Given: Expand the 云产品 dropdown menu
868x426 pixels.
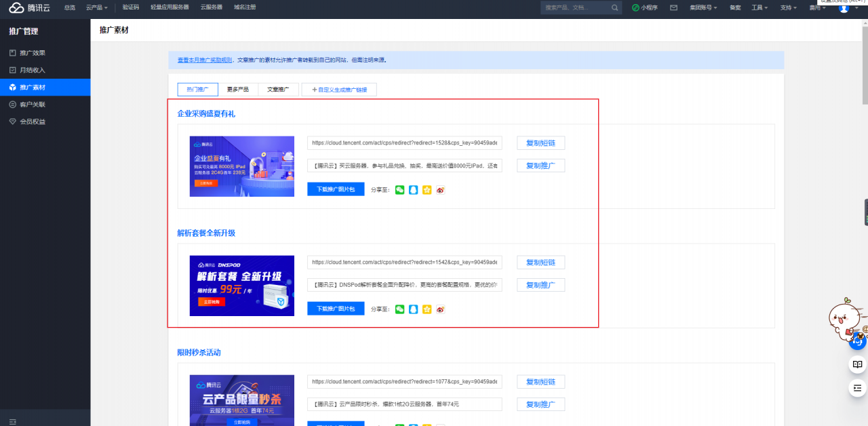Looking at the screenshot, I should click(97, 7).
